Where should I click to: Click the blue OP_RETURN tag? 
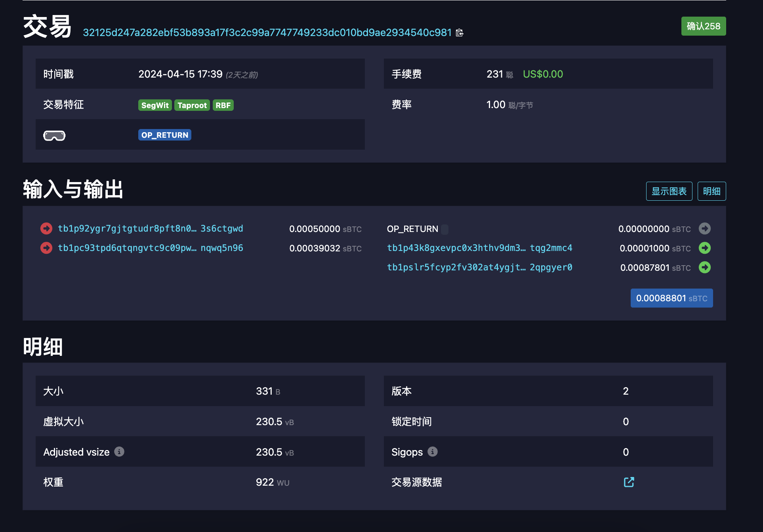pos(165,135)
